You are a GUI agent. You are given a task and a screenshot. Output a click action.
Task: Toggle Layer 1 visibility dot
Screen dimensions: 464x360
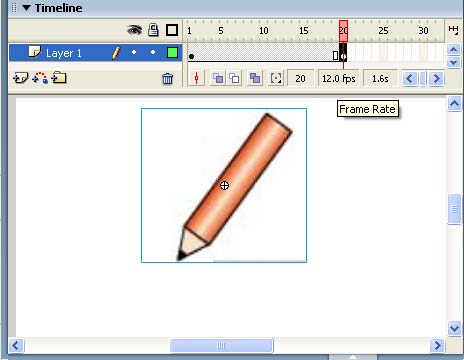134,52
